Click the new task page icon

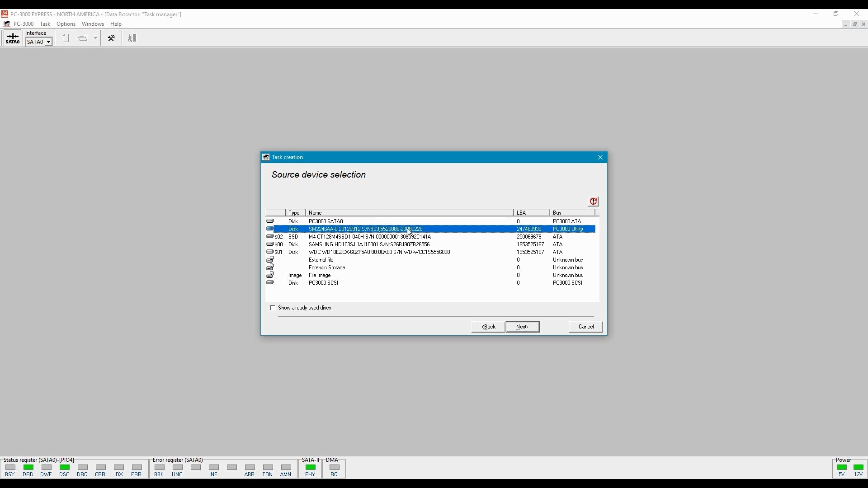point(66,38)
